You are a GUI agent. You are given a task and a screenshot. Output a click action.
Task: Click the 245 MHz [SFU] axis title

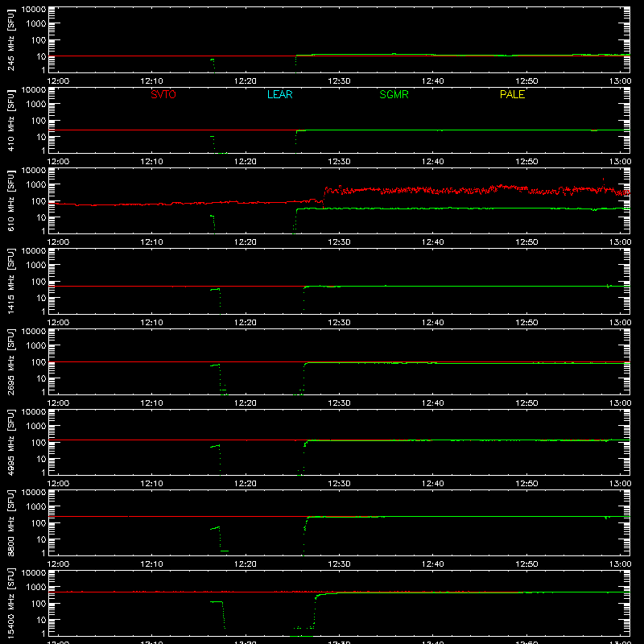point(11,39)
